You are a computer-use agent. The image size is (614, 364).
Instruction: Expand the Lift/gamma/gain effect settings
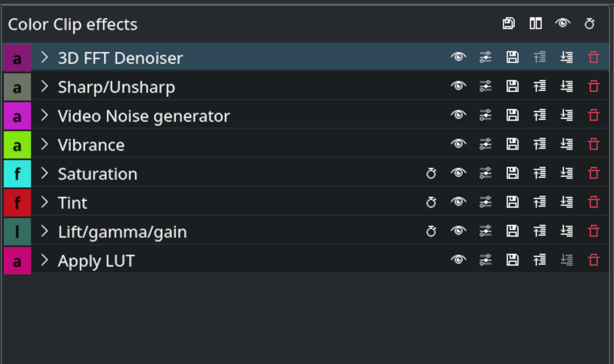[x=44, y=231]
